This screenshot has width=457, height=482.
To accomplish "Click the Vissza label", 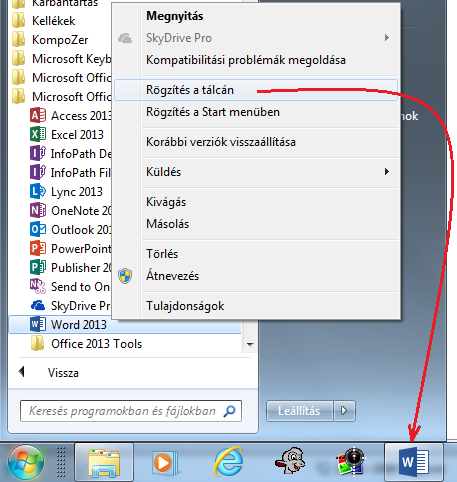I will point(63,373).
